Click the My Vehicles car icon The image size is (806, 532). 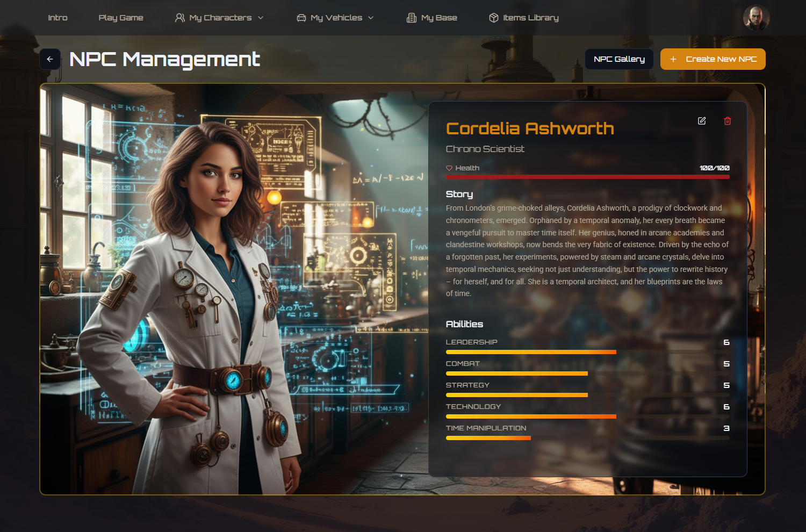click(x=301, y=18)
